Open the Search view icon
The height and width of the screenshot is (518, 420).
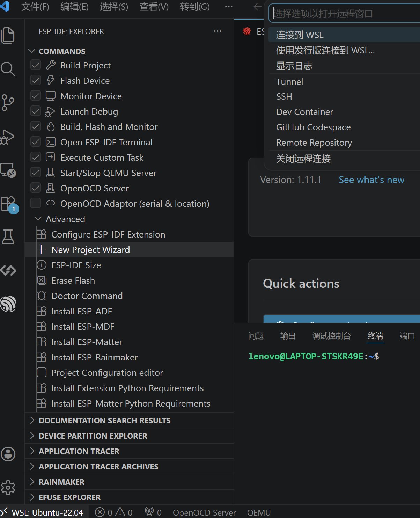click(x=8, y=69)
